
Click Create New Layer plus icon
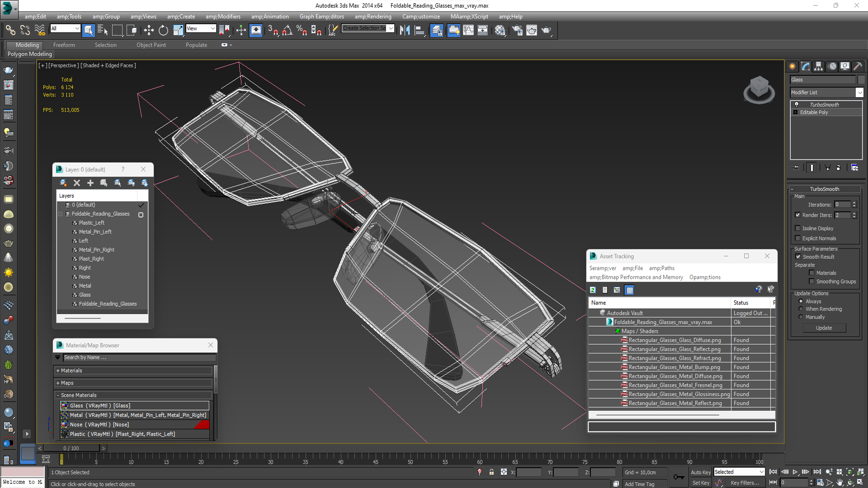point(90,183)
